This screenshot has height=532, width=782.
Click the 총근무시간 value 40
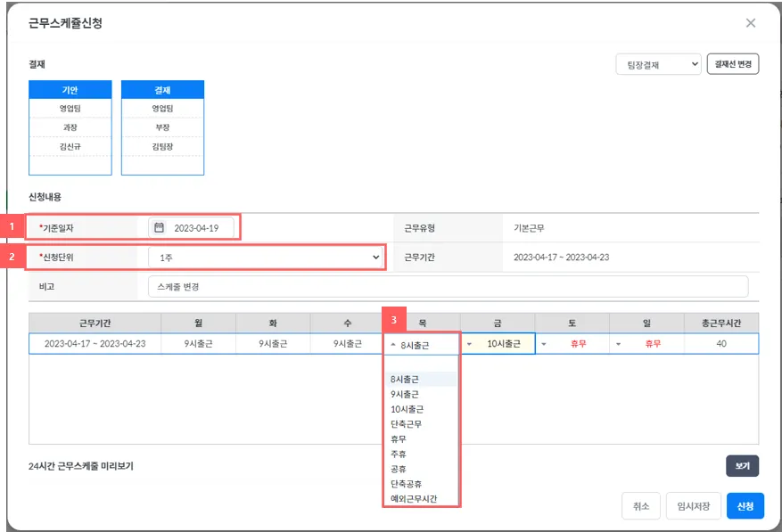[x=721, y=344]
